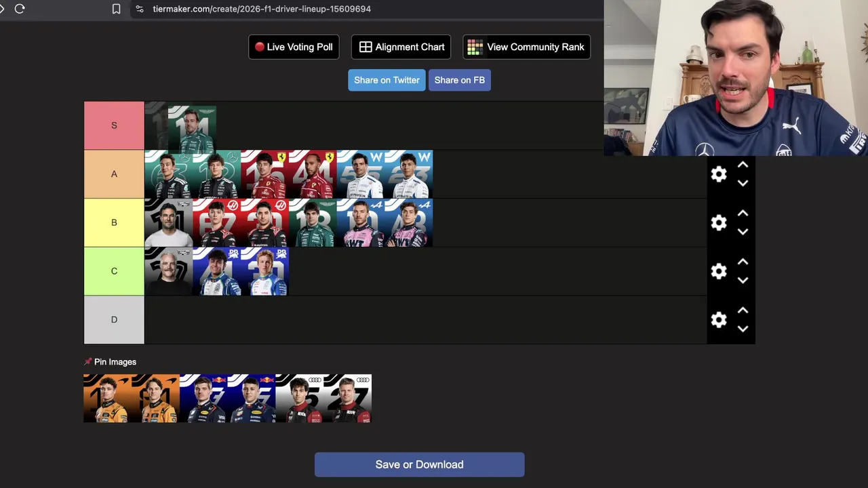Open settings gear for tier C
Screen dimensions: 868x488
click(719, 271)
